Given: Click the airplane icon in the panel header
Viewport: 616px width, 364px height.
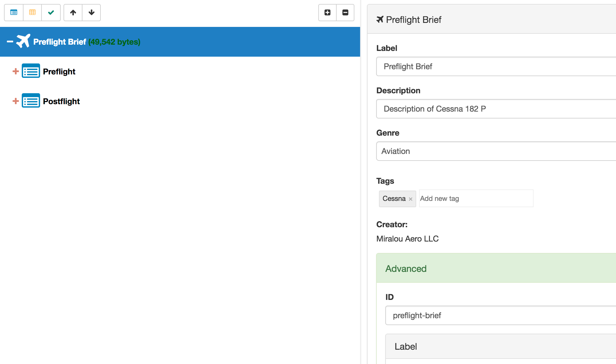Looking at the screenshot, I should [x=380, y=19].
